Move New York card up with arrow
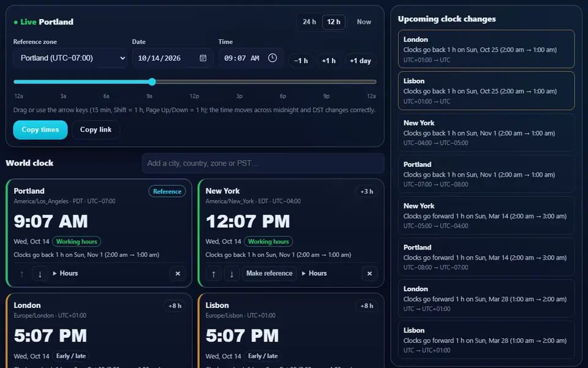This screenshot has width=588, height=368. pyautogui.click(x=213, y=274)
